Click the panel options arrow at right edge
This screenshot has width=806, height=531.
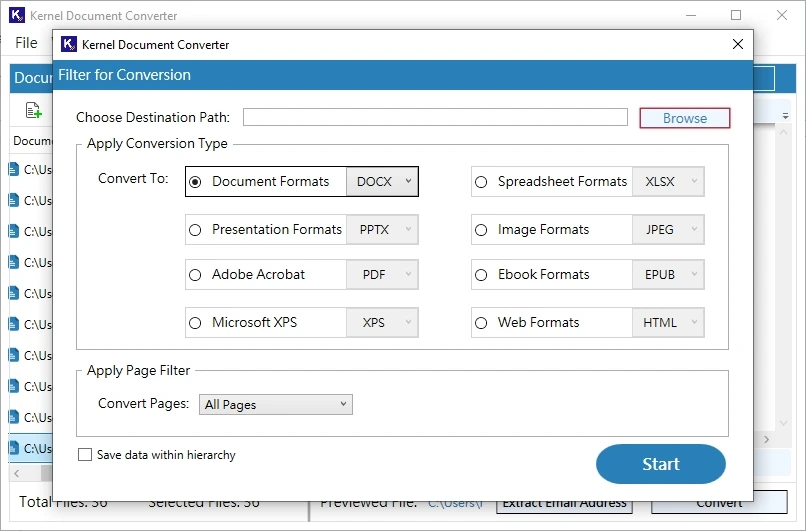click(x=785, y=116)
